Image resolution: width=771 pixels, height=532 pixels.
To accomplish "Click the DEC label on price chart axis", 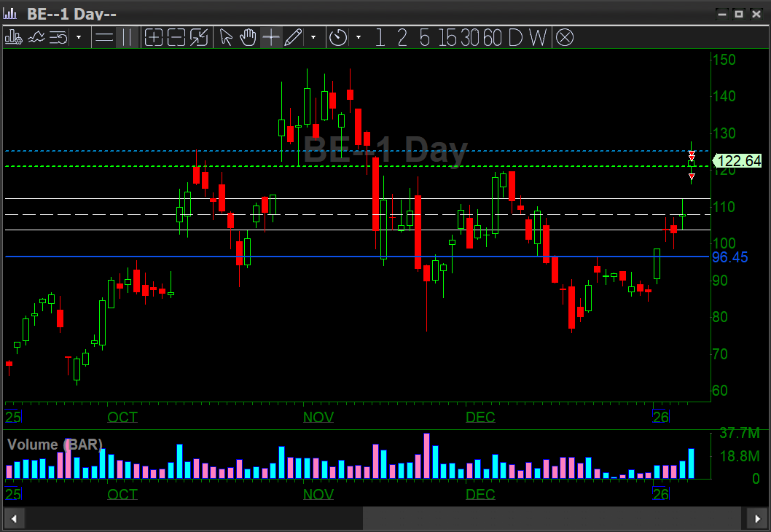I will (x=480, y=417).
